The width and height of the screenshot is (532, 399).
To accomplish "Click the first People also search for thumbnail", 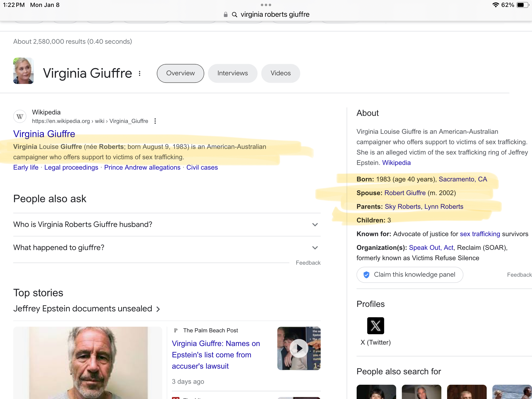I will (x=376, y=392).
